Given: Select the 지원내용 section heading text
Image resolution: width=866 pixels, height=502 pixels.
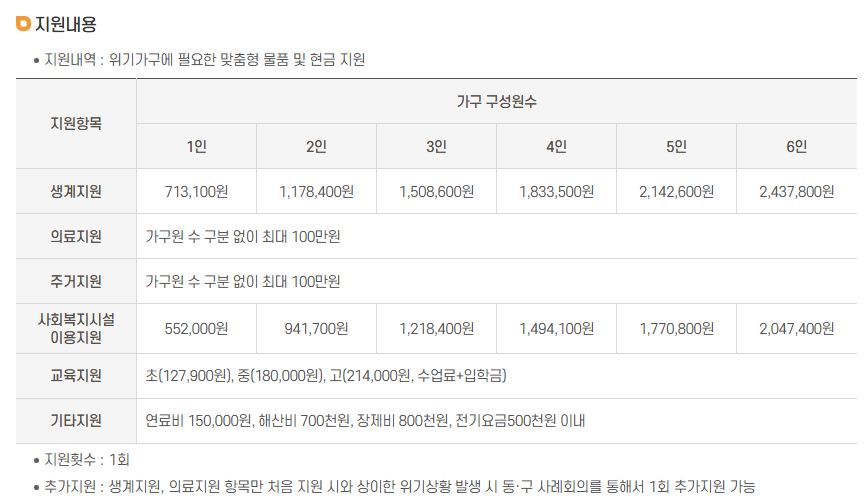Looking at the screenshot, I should point(66,24).
